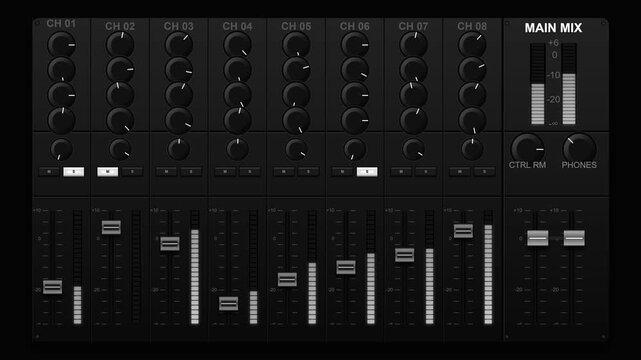Grab the CH 03 fader cap
The width and height of the screenshot is (641, 360).
(170, 244)
